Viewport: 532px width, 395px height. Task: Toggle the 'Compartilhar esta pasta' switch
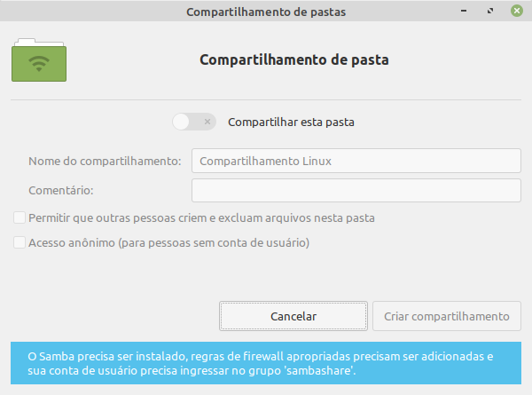point(194,122)
